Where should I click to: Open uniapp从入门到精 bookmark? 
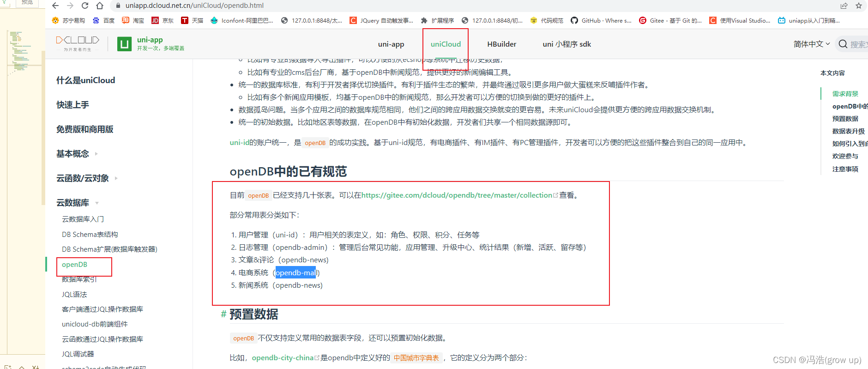pos(809,20)
